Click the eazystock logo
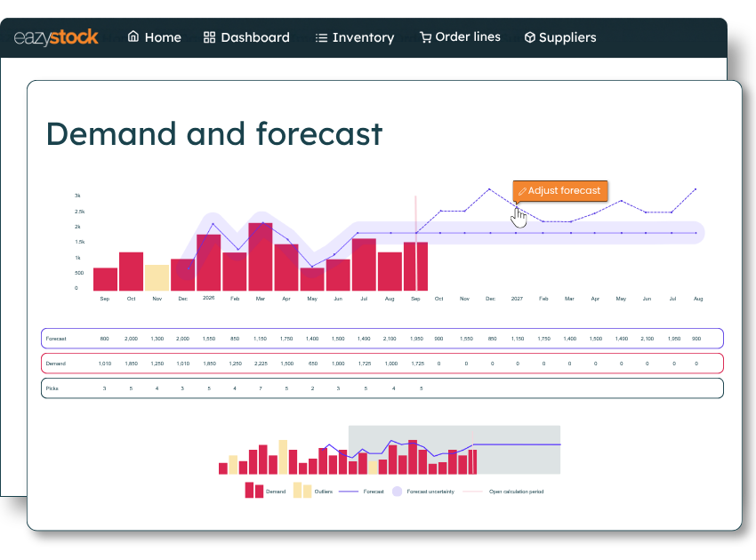 (56, 37)
